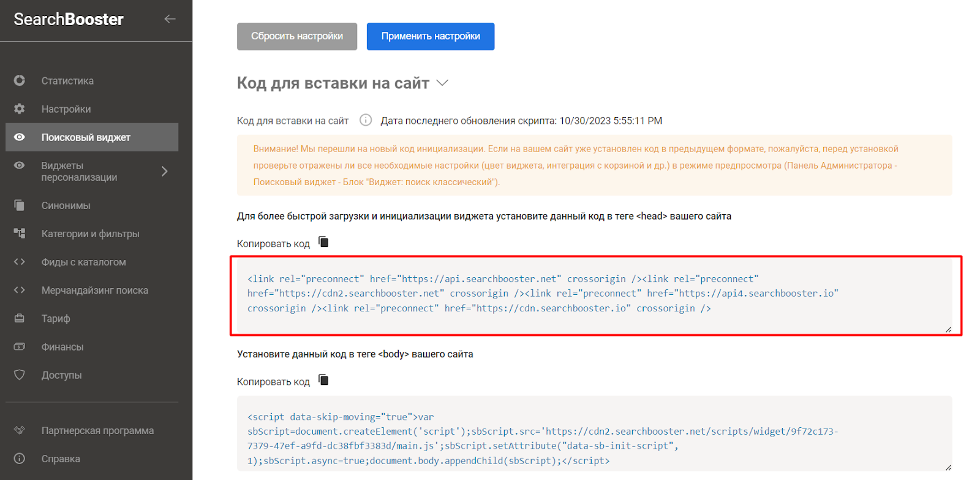The width and height of the screenshot is (980, 480).
Task: Click Применить настройки button
Action: pos(431,36)
